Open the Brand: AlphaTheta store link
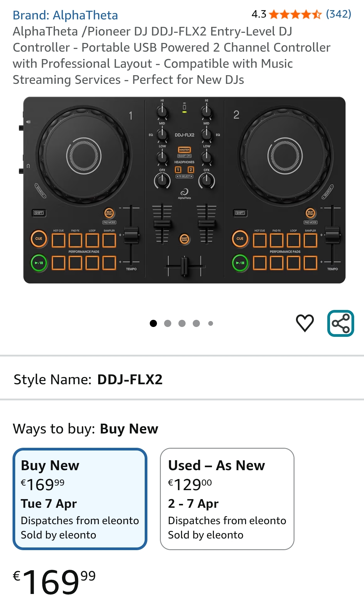The height and width of the screenshot is (608, 364). pyautogui.click(x=65, y=15)
